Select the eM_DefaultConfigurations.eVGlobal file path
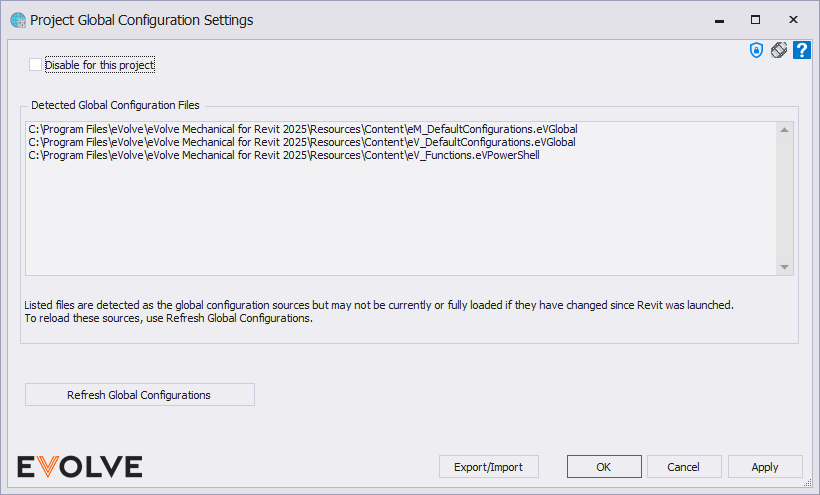 (303, 129)
